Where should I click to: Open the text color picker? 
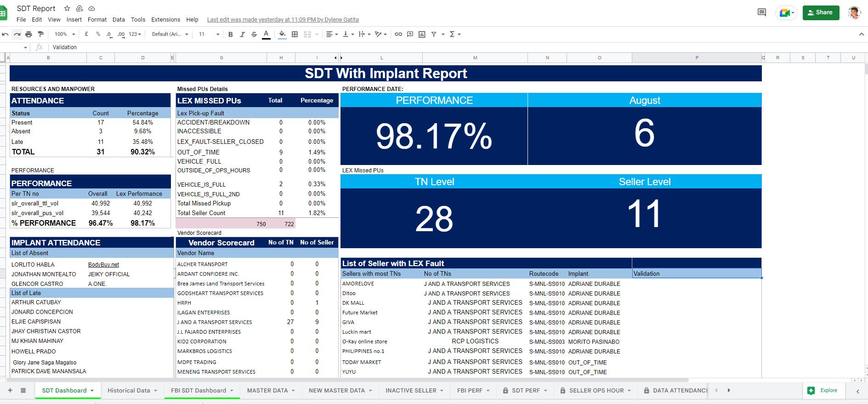(x=266, y=34)
